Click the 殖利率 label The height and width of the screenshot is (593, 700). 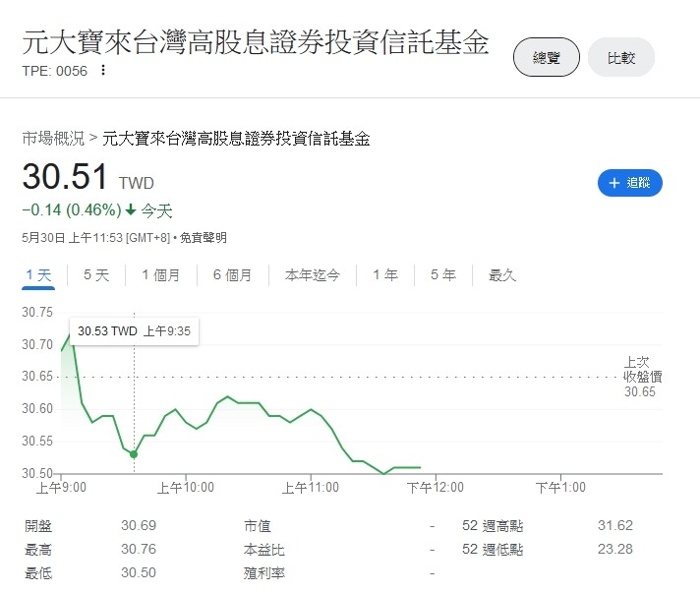[x=264, y=573]
